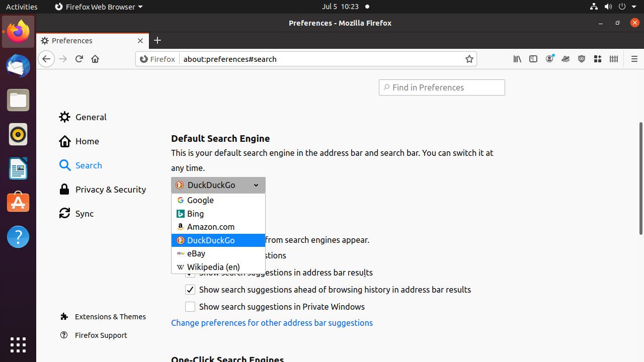Open Ubuntu Software in the dock
Viewport: 644px width, 362px height.
18,203
